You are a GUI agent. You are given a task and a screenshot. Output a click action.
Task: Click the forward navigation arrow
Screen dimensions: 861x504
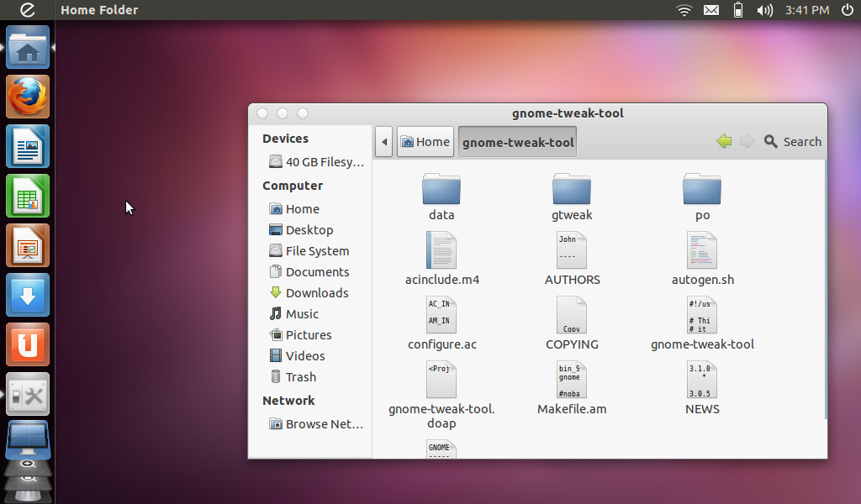pyautogui.click(x=747, y=141)
